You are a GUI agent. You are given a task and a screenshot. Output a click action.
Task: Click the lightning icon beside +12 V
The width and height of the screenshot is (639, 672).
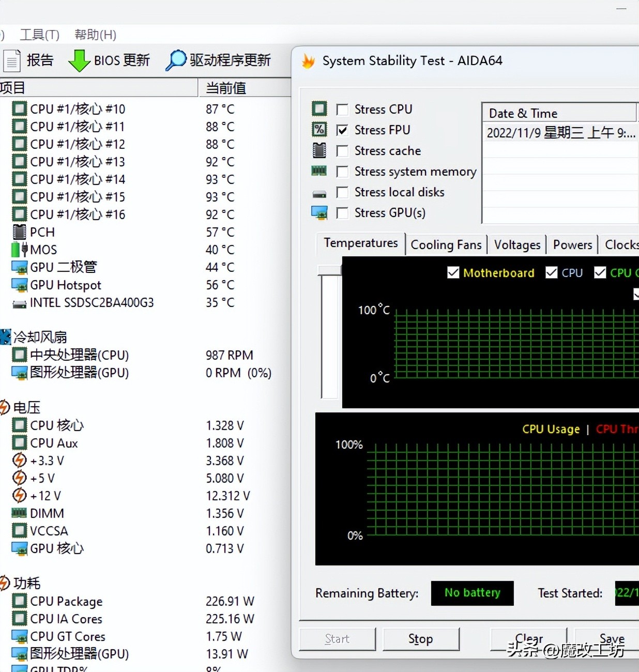click(19, 495)
